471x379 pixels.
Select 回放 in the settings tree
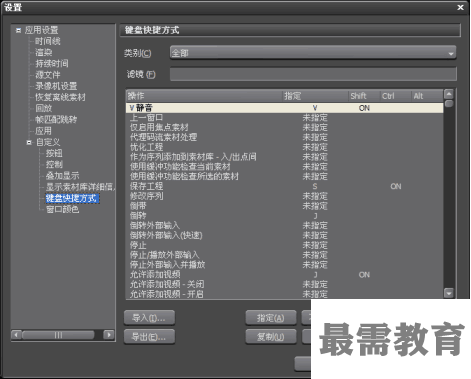[x=44, y=108]
